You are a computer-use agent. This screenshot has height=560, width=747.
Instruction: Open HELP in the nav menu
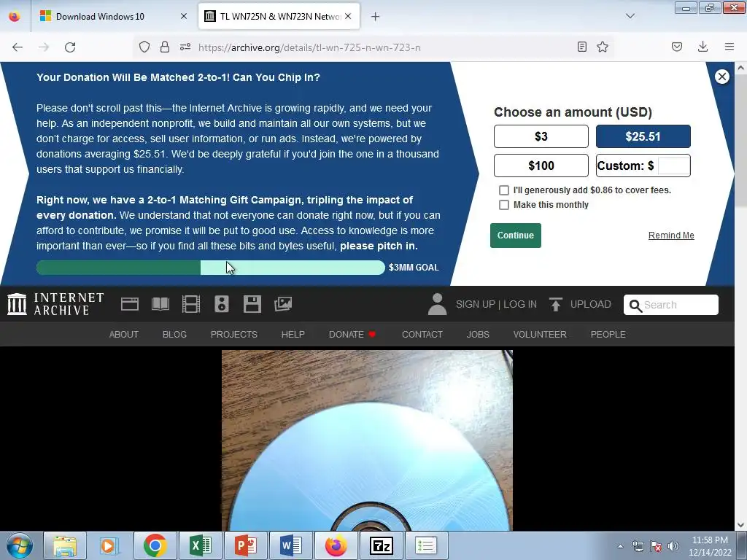pyautogui.click(x=293, y=334)
